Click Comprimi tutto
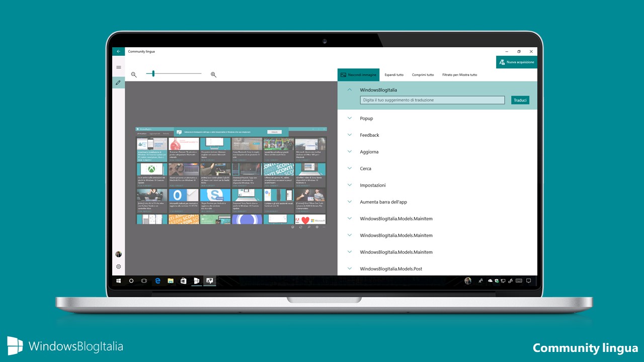Image resolution: width=644 pixels, height=362 pixels. click(x=423, y=75)
